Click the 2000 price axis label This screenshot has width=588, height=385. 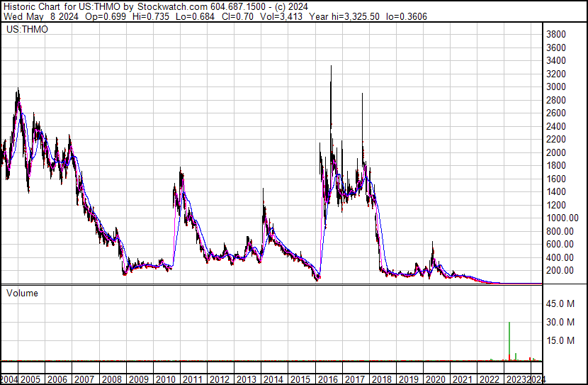(555, 152)
